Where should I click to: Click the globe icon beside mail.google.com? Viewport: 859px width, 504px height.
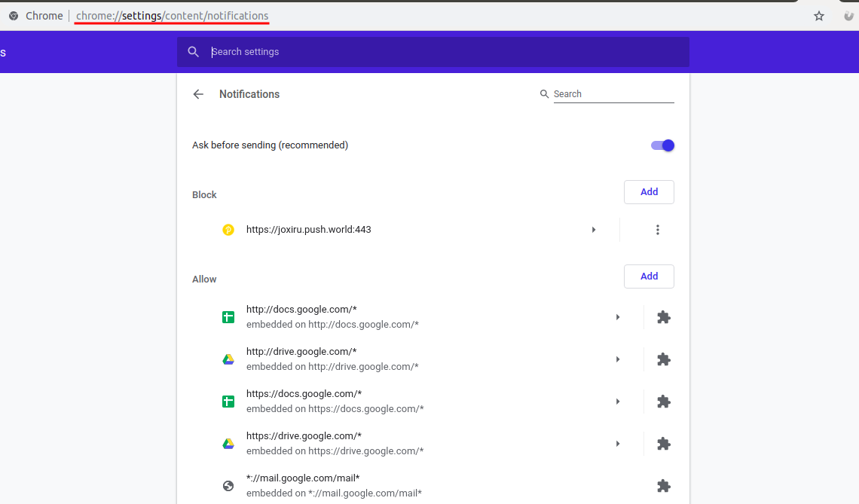(x=228, y=486)
